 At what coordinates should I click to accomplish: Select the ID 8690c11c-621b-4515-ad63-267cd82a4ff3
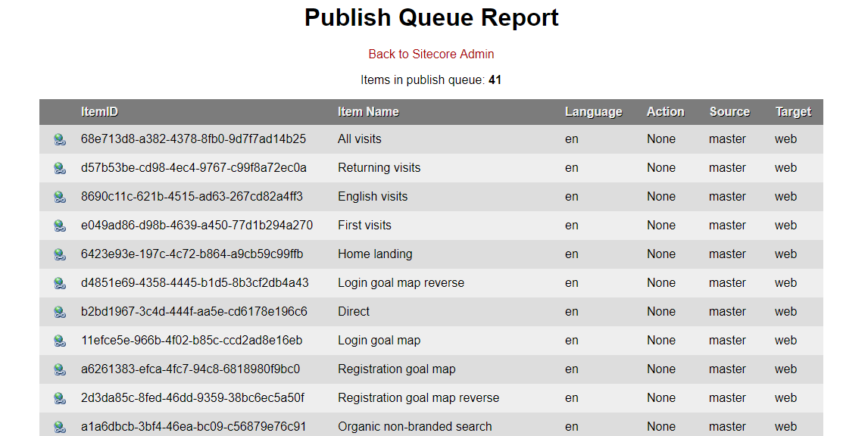point(192,196)
